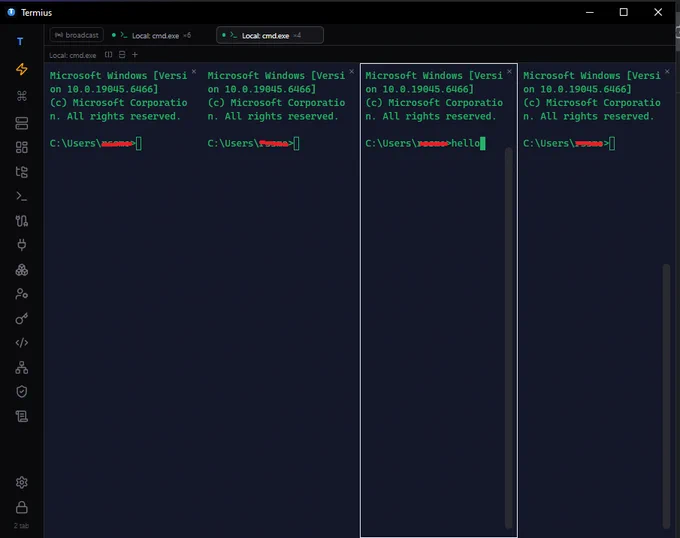Image resolution: width=680 pixels, height=538 pixels.
Task: Click the padlock lock-vault icon
Action: [22, 507]
